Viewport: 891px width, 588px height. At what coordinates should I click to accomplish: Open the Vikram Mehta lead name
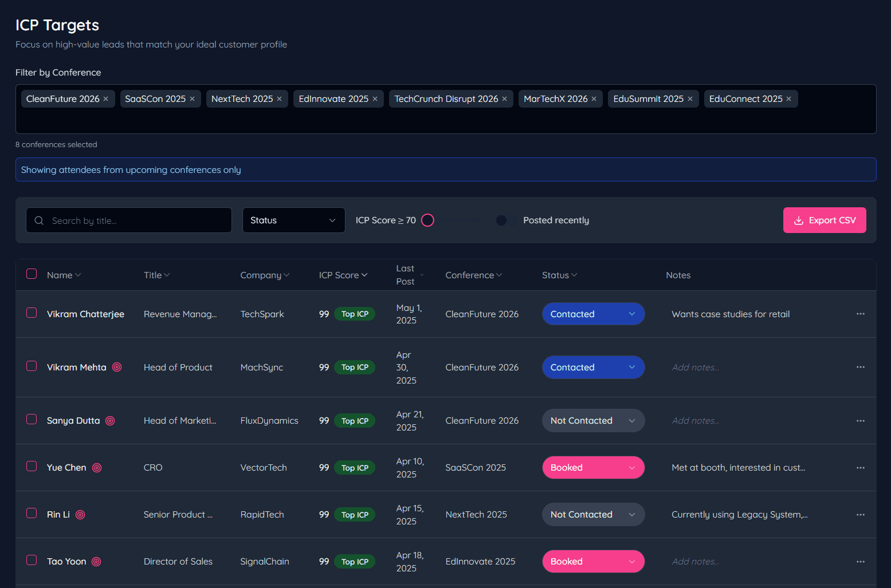(x=77, y=368)
